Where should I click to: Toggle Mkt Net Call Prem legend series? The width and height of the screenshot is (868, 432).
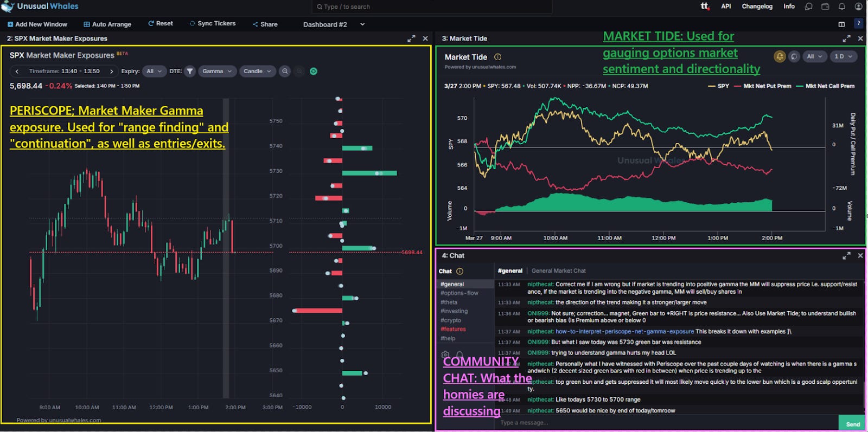point(825,86)
